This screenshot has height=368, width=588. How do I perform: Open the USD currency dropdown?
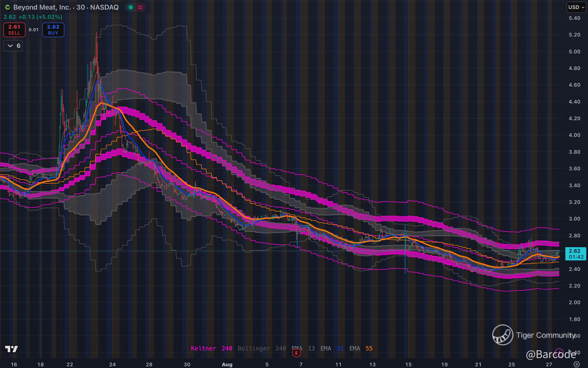click(576, 7)
